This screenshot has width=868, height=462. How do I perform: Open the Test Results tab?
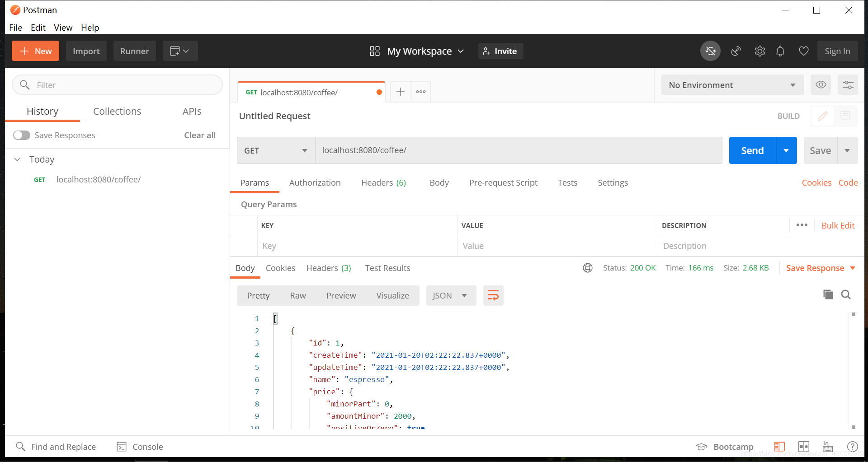[x=387, y=268]
